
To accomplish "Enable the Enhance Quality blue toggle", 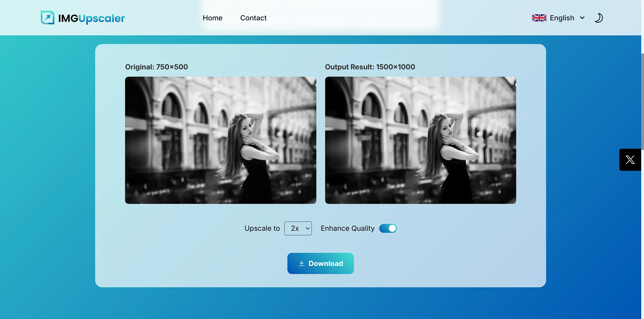I will coord(388,228).
